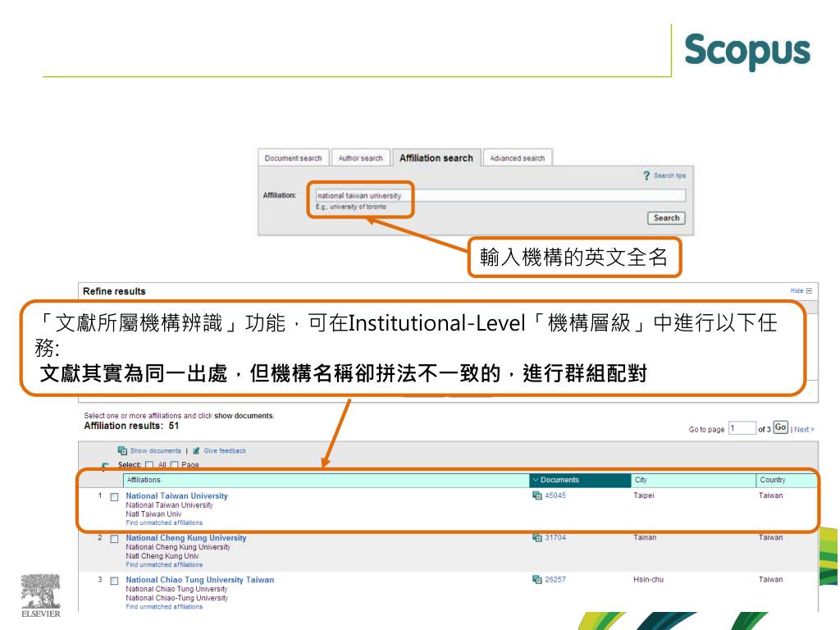Select the Natl Taiwan Univ name variant
The height and width of the screenshot is (630, 840).
click(x=153, y=514)
